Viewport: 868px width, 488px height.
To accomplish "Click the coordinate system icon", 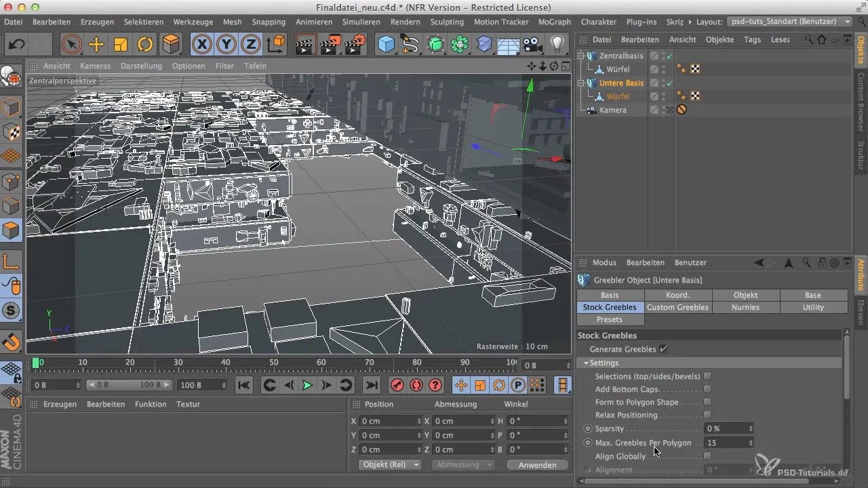I will pos(276,45).
